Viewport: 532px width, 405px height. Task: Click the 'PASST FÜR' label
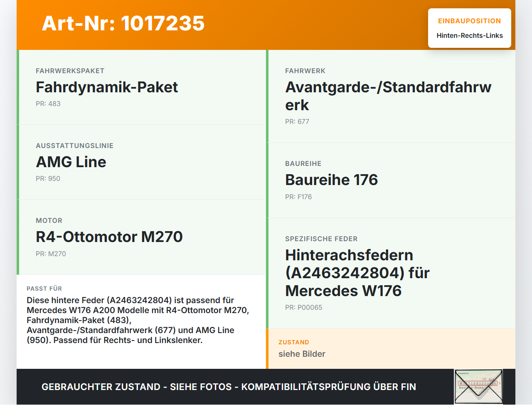pos(44,289)
